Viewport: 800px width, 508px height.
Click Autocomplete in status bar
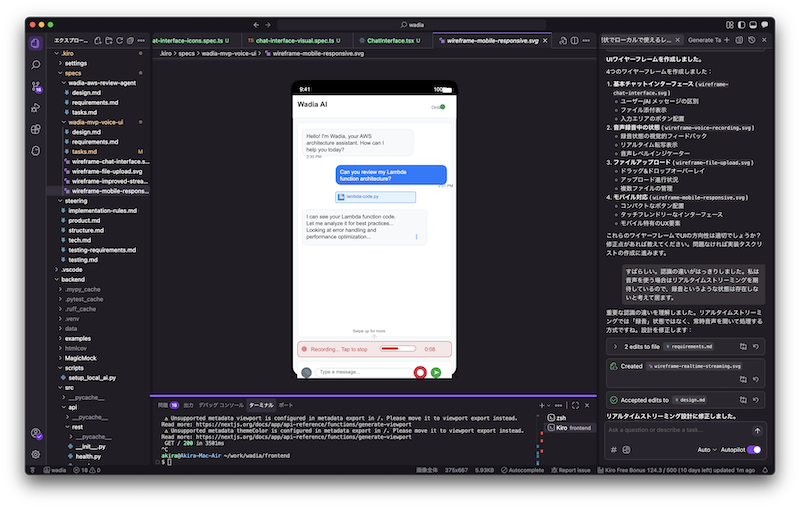[522, 470]
